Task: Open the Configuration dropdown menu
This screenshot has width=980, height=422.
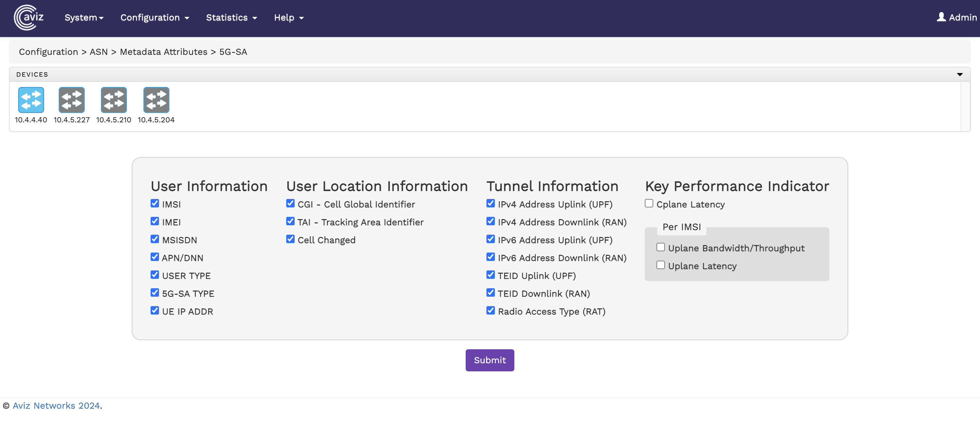Action: pos(154,18)
